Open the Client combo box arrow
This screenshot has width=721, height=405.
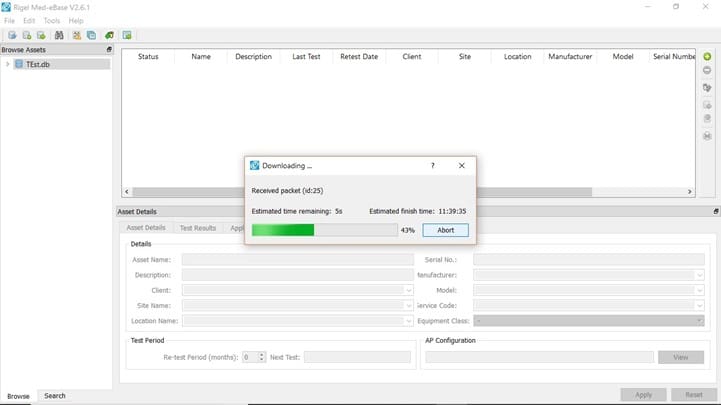[408, 290]
